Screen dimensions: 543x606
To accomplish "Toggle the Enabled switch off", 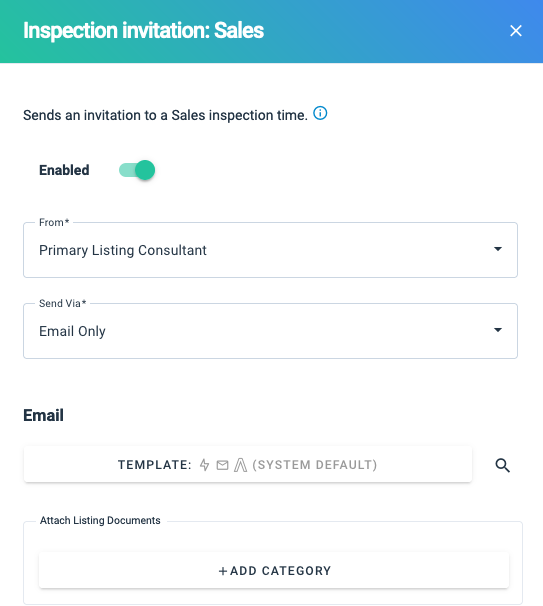I will (137, 170).
